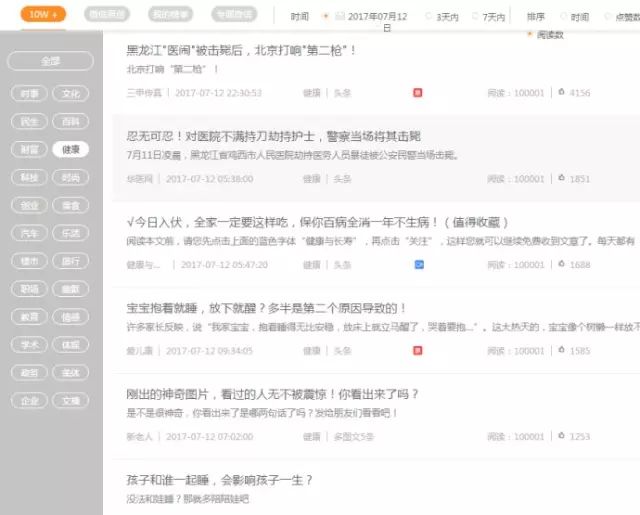Click like icon beside count 1585
The width and height of the screenshot is (640, 515).
point(561,351)
